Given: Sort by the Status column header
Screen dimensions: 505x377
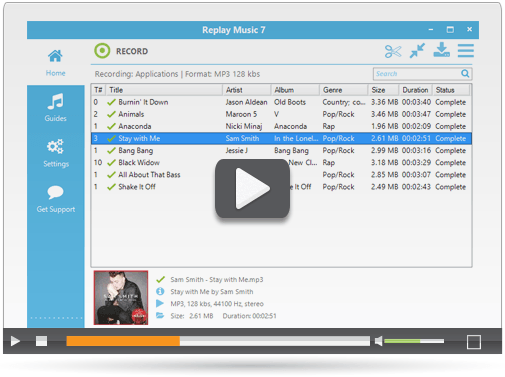Looking at the screenshot, I should (451, 90).
